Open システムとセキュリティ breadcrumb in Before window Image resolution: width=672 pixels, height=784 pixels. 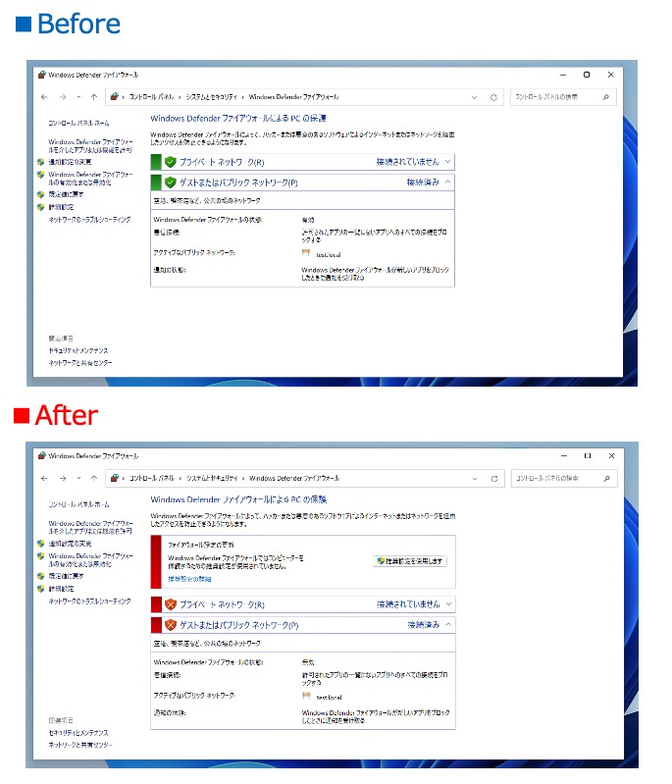click(x=212, y=97)
